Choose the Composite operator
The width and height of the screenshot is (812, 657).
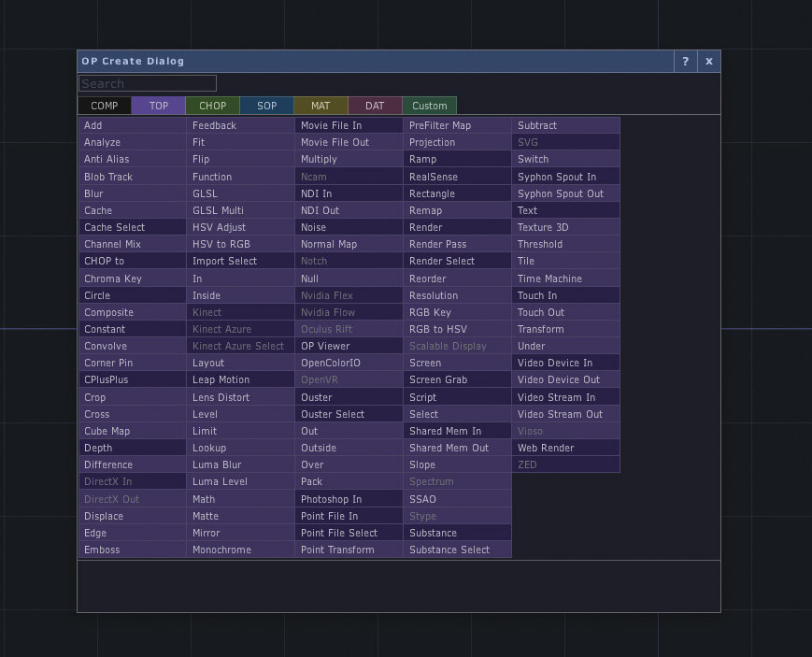[132, 312]
